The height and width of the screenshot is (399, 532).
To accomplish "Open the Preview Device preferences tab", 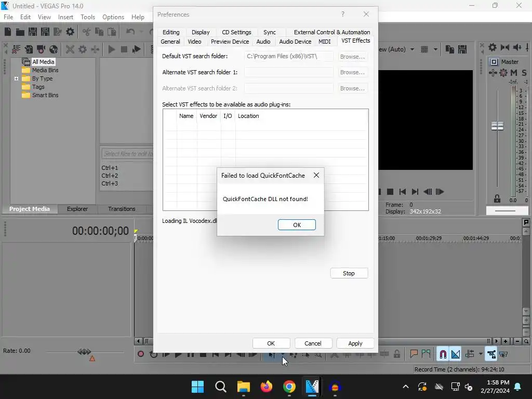I will (x=230, y=42).
